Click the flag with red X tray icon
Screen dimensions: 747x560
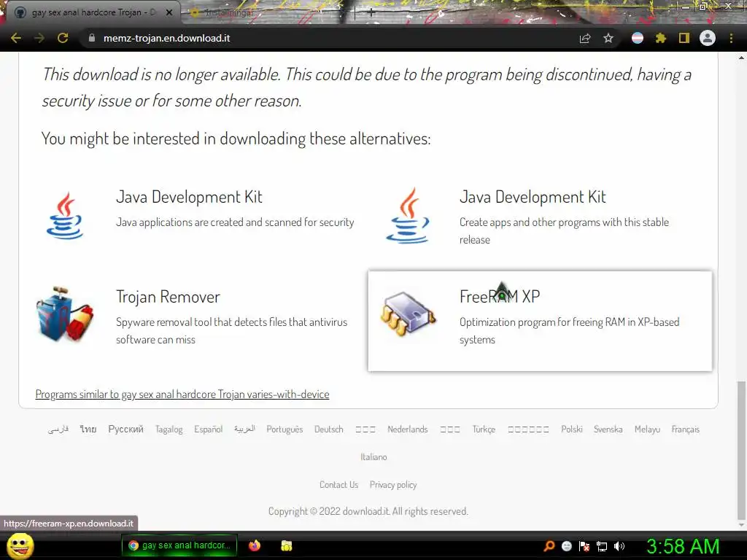tap(584, 546)
